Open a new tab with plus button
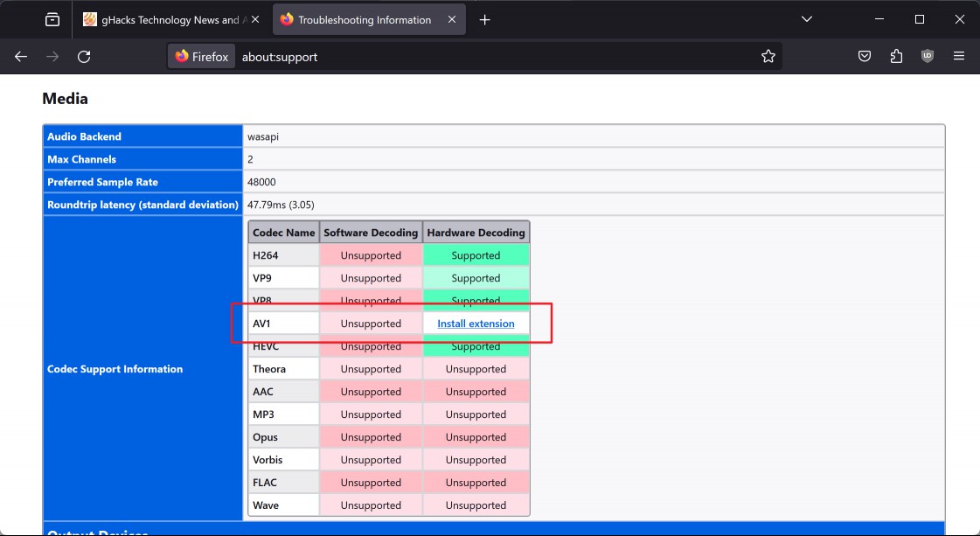 pyautogui.click(x=484, y=19)
